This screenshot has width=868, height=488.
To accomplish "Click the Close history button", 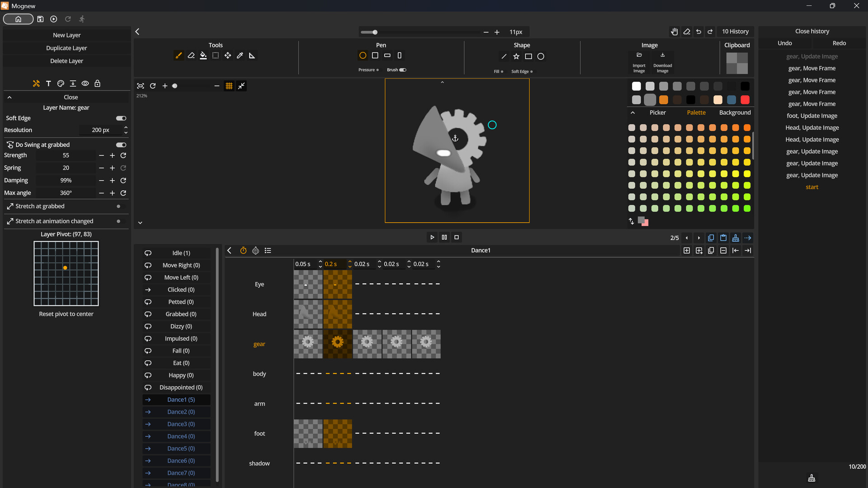I will click(x=812, y=31).
